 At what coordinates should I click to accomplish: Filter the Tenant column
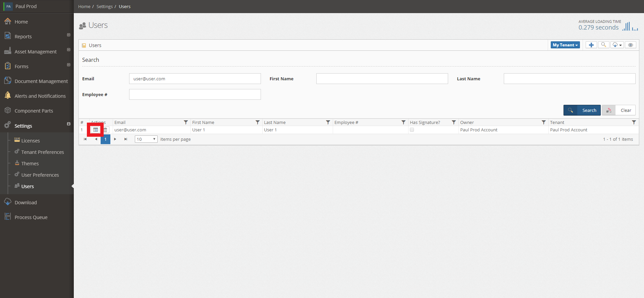(634, 122)
